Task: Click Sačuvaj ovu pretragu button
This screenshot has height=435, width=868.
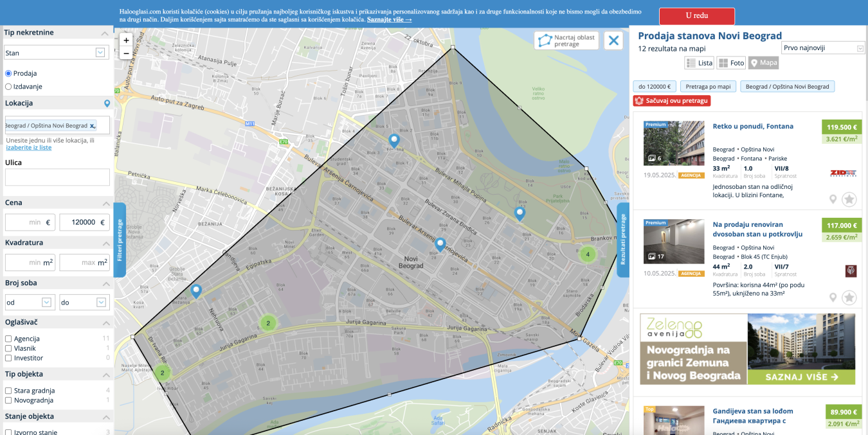Action: 672,101
